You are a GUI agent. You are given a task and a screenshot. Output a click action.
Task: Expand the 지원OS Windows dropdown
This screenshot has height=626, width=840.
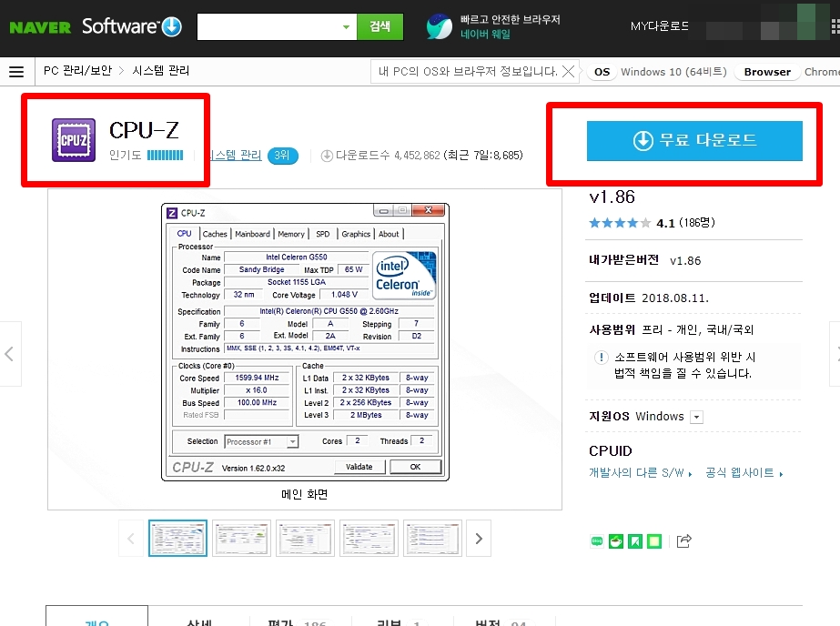point(696,417)
